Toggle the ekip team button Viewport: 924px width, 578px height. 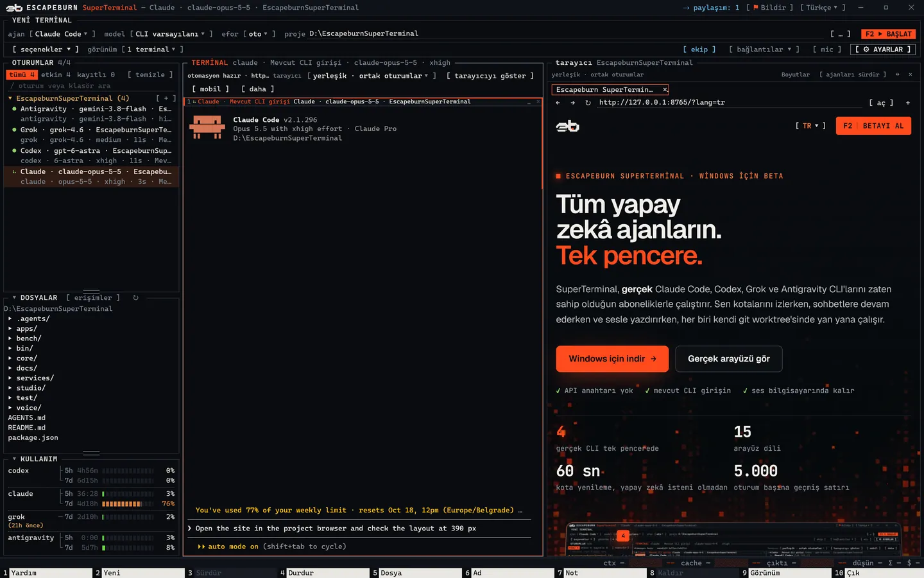[699, 49]
